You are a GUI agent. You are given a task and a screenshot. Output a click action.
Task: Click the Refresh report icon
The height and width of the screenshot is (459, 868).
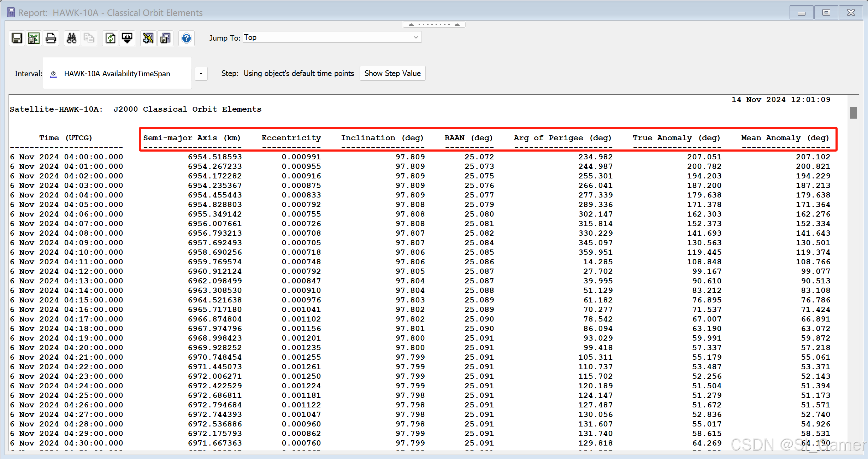(111, 38)
